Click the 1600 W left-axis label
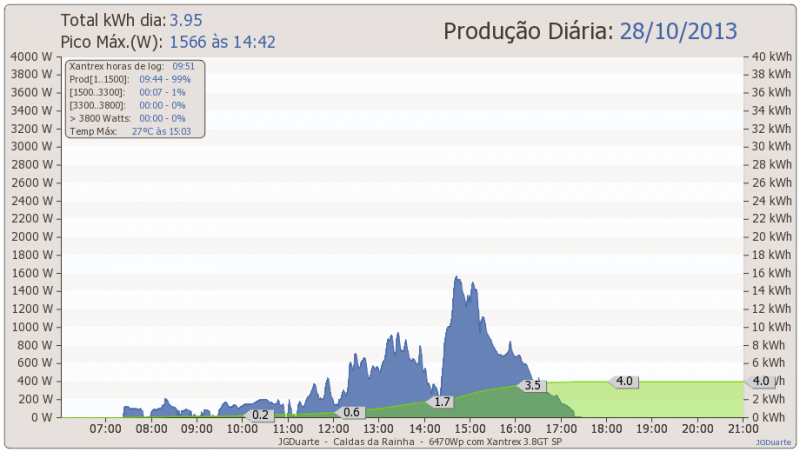 click(32, 273)
